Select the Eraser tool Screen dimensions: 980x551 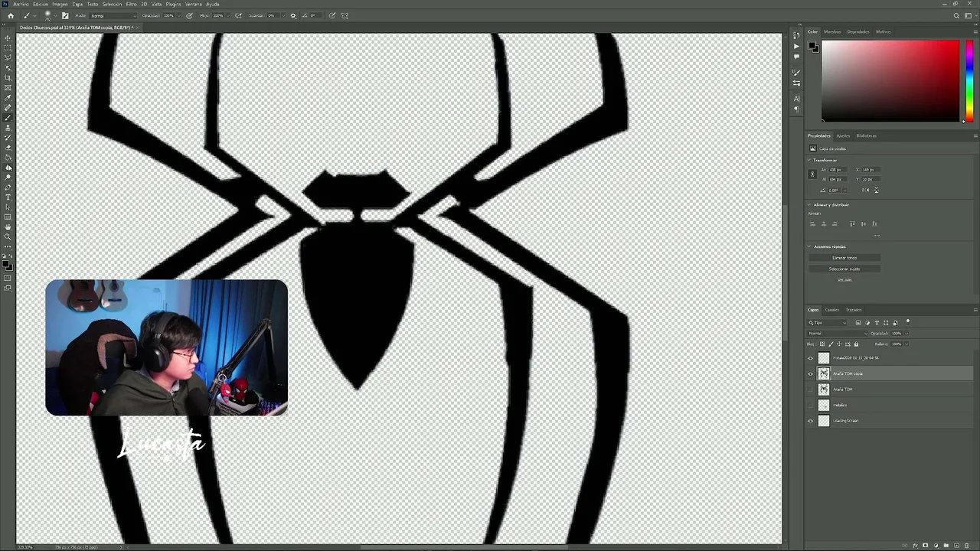click(8, 147)
